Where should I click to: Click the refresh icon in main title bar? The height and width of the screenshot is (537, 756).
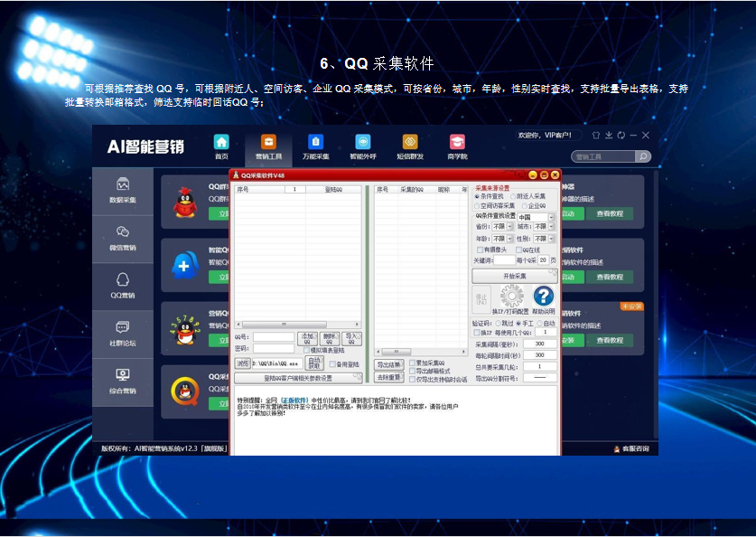click(621, 136)
